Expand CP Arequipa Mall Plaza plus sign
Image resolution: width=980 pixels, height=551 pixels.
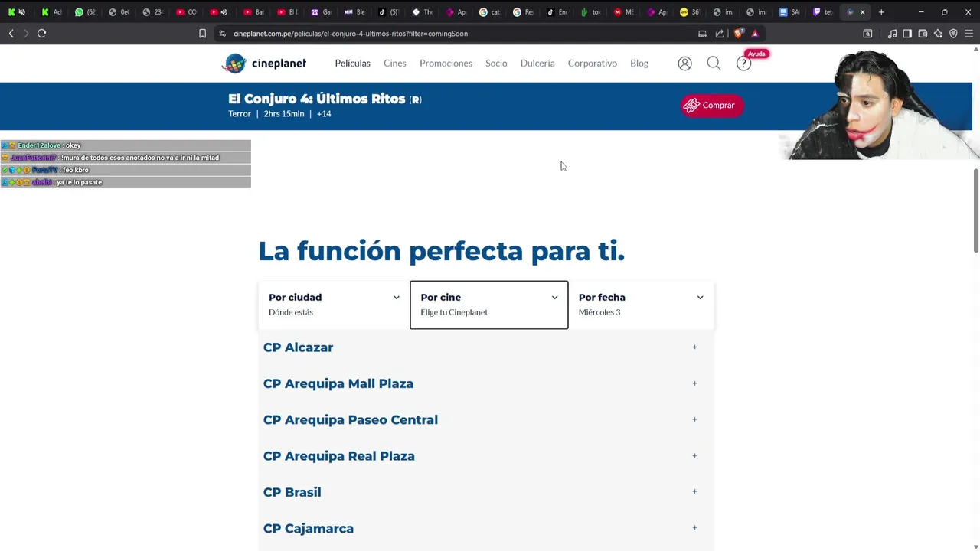(x=694, y=383)
